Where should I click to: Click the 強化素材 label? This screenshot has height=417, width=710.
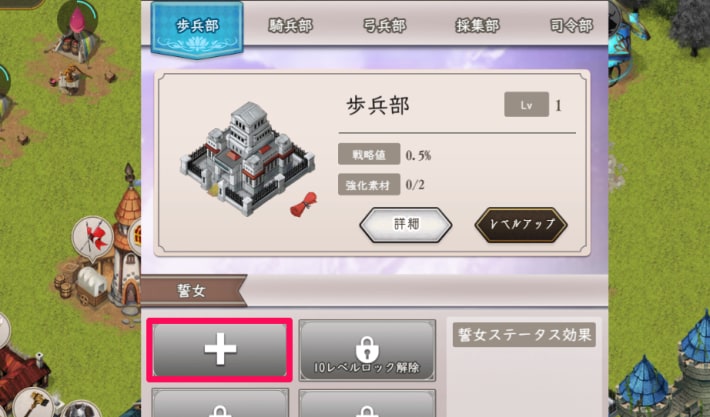(x=369, y=185)
